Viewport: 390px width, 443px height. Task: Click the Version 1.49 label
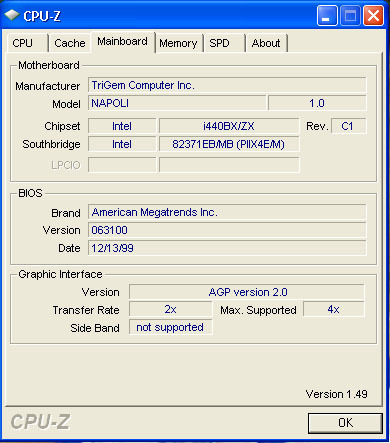tap(337, 394)
